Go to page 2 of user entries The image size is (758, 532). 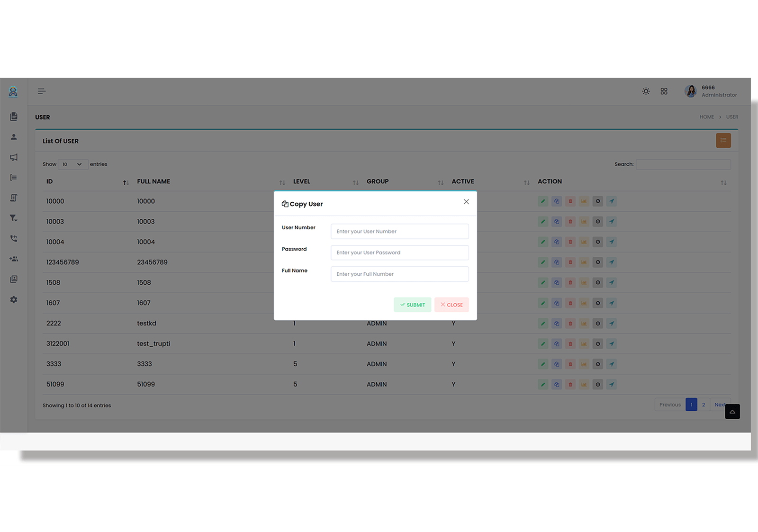(704, 405)
